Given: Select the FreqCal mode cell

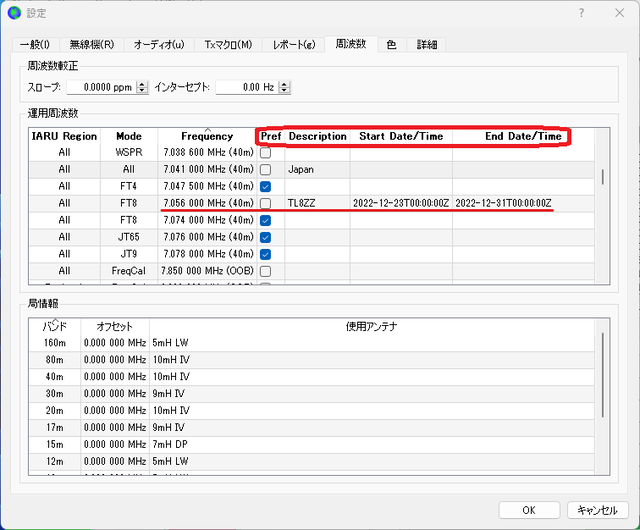Looking at the screenshot, I should point(129,271).
